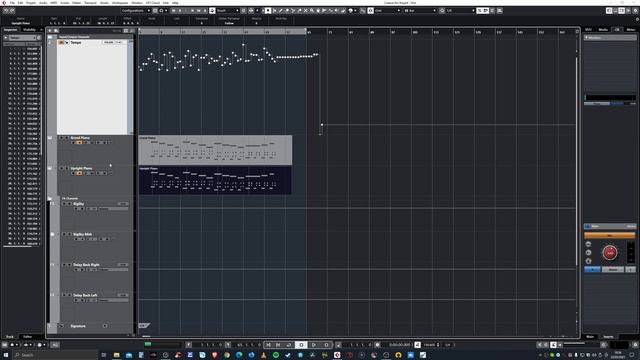640x360 pixels.
Task: Select the Upright Piano MIDI part
Action: tap(215, 180)
